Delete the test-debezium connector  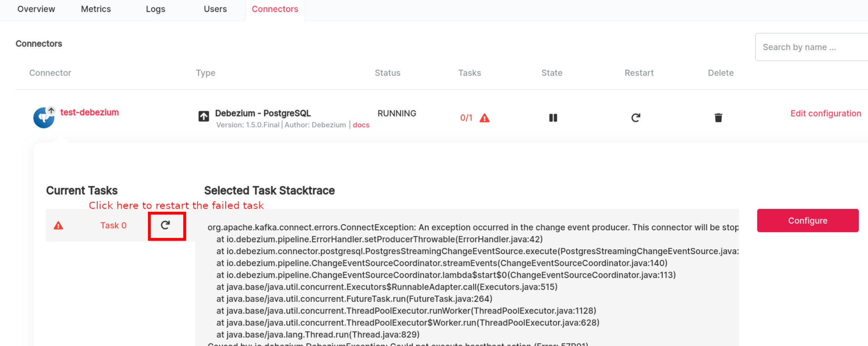718,118
